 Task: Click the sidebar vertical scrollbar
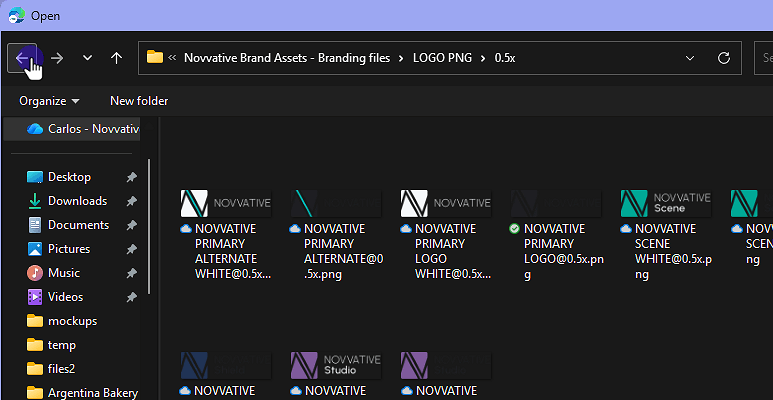pyautogui.click(x=149, y=227)
